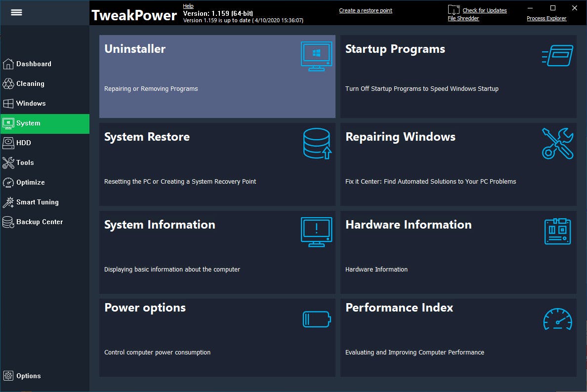Viewport: 587px width, 392px height.
Task: Click 'Version 1.159 is up to date' text
Action: click(x=243, y=21)
